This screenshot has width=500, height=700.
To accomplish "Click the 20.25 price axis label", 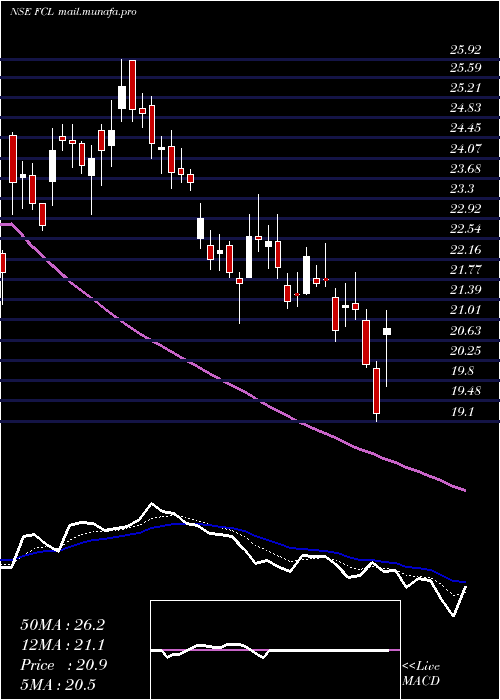I will click(466, 351).
